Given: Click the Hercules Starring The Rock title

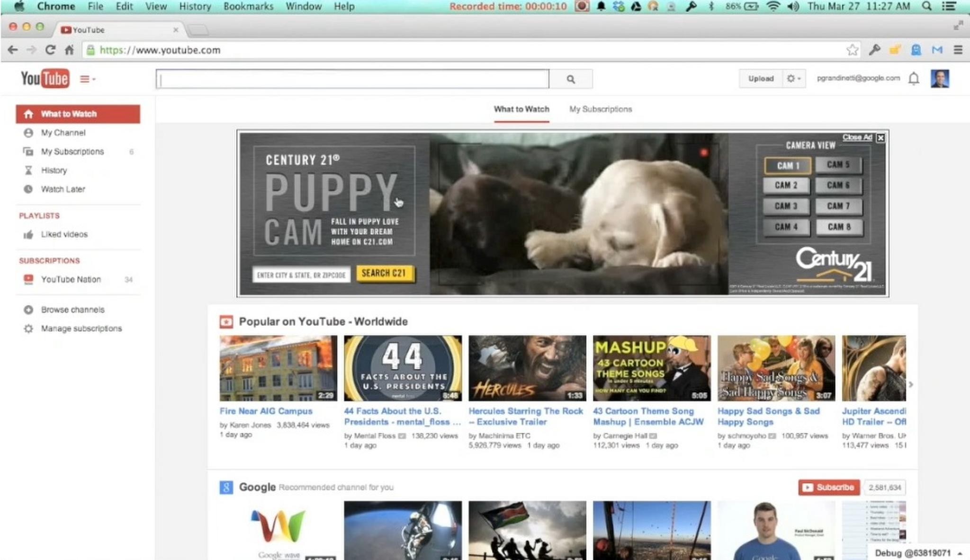Looking at the screenshot, I should coord(526,417).
